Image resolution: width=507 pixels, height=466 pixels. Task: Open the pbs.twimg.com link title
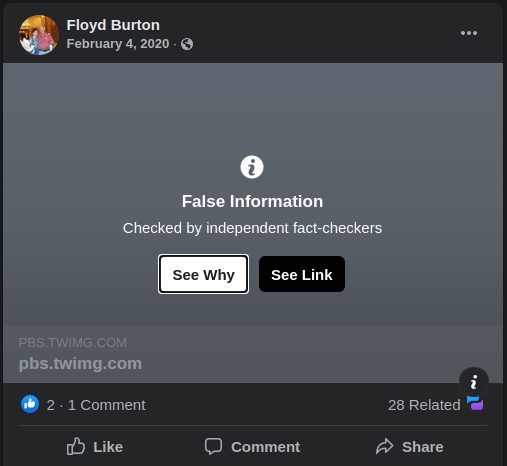(80, 364)
